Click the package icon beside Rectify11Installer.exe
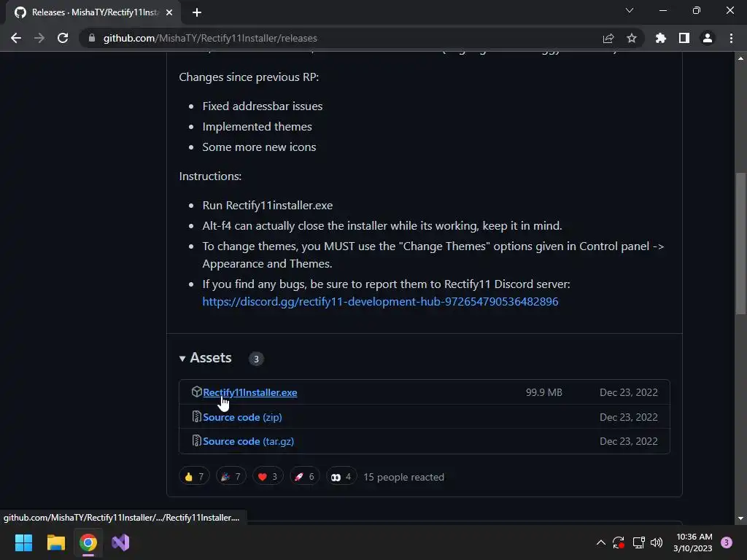This screenshot has height=560, width=747. [x=196, y=392]
